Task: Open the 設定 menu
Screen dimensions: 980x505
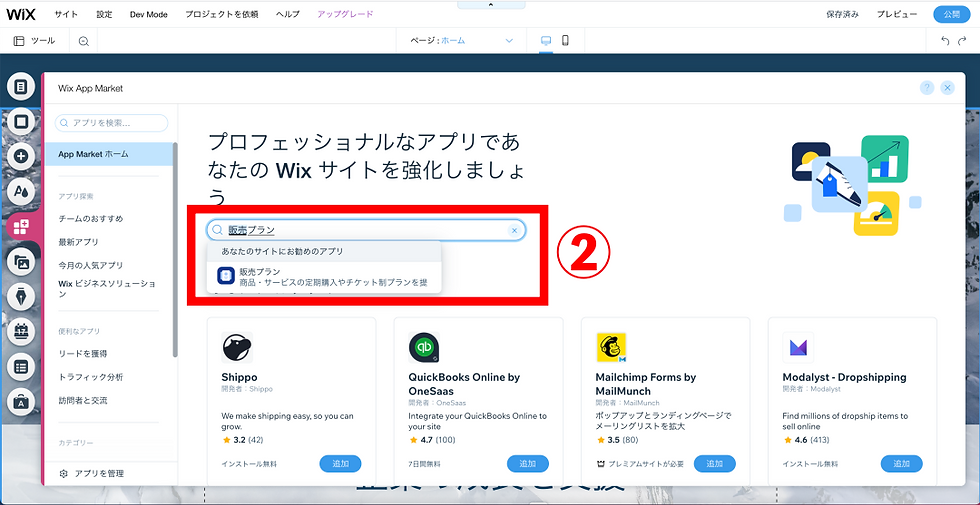Action: (104, 14)
